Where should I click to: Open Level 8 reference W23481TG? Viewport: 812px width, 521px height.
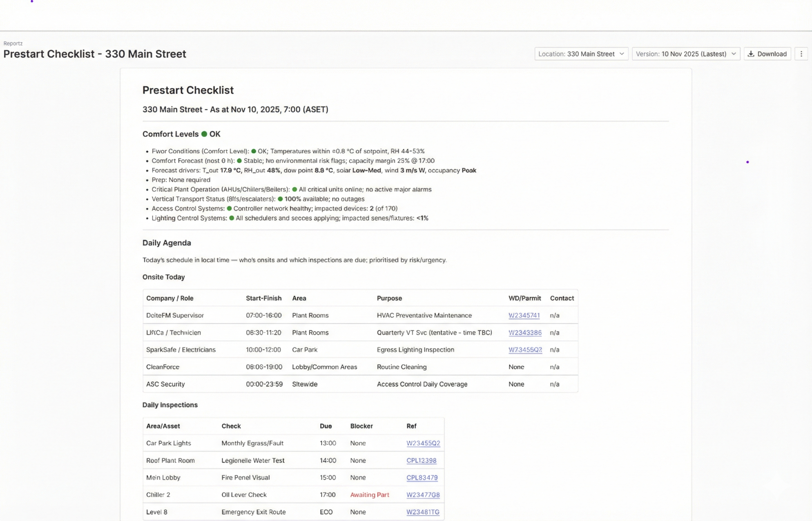pyautogui.click(x=423, y=512)
